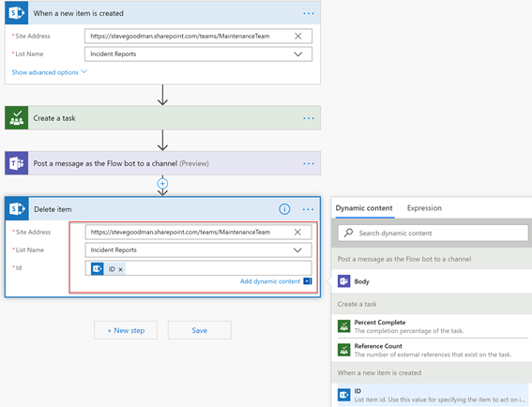Click the Planner icon on Create a task
Viewport: 532px width, 407px height.
tap(16, 118)
